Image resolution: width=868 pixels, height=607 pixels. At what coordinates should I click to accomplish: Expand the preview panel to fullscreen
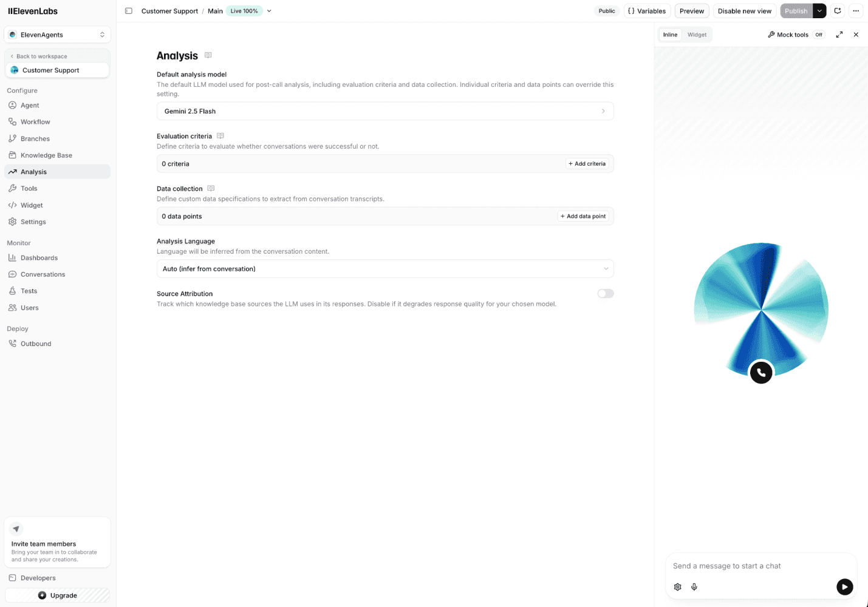[x=839, y=35]
